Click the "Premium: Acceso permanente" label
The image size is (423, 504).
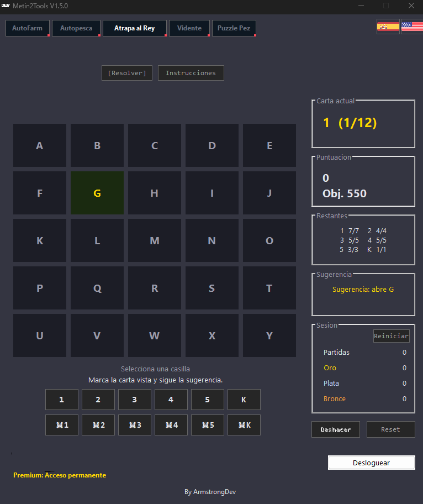60,475
